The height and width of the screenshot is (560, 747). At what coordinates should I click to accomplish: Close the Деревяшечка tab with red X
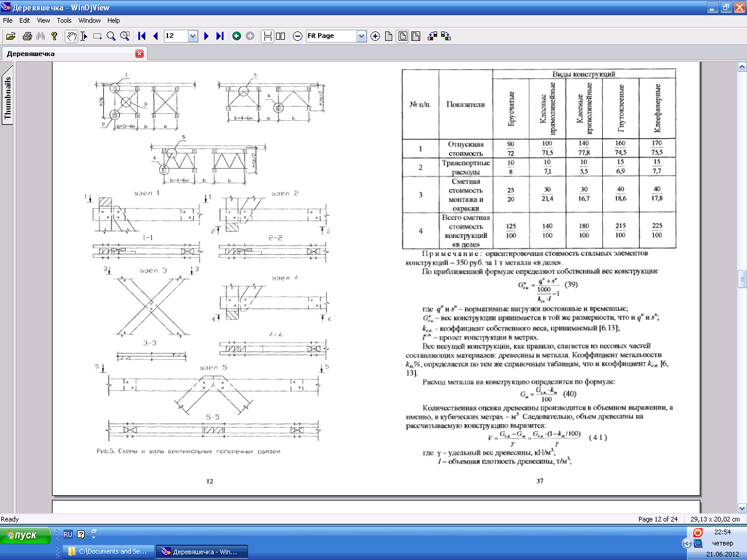(x=139, y=54)
